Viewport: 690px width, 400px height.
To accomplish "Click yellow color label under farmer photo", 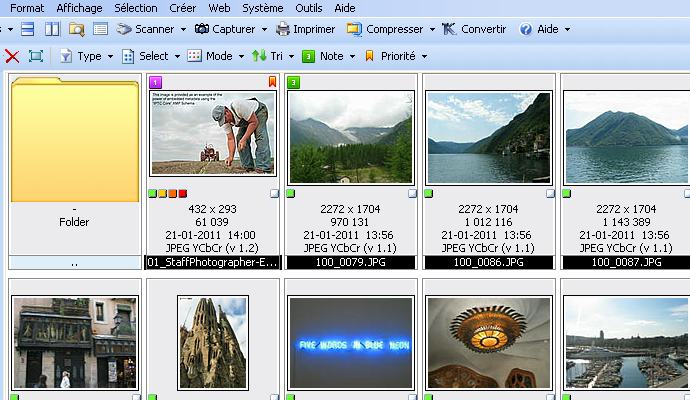I will click(x=163, y=194).
